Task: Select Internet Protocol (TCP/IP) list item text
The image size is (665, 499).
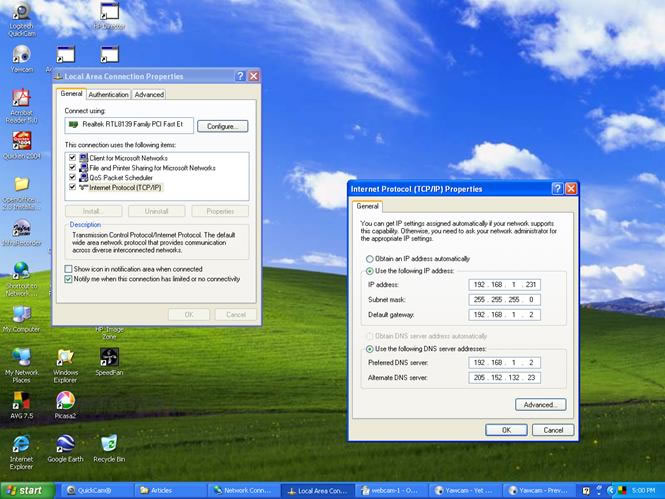Action: pos(125,187)
